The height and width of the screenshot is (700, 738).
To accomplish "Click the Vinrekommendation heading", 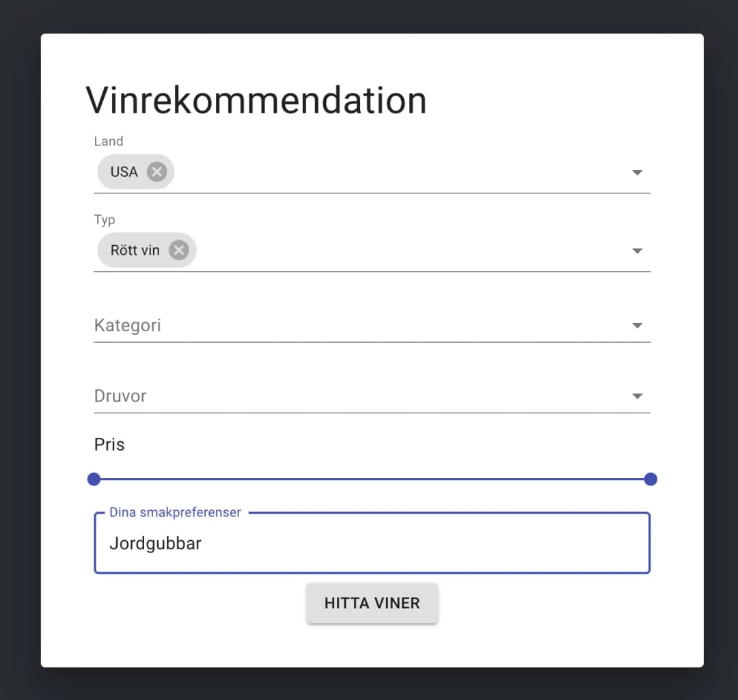I will point(256,100).
